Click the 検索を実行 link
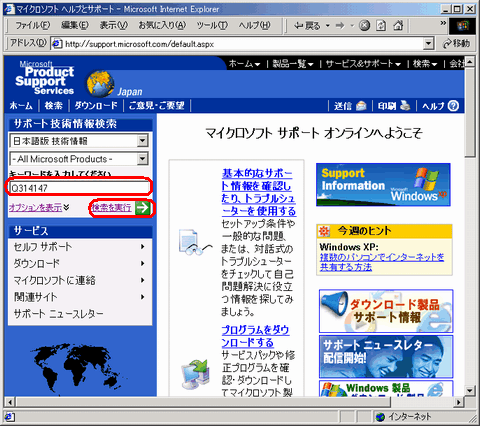The width and height of the screenshot is (480, 426). [112, 208]
